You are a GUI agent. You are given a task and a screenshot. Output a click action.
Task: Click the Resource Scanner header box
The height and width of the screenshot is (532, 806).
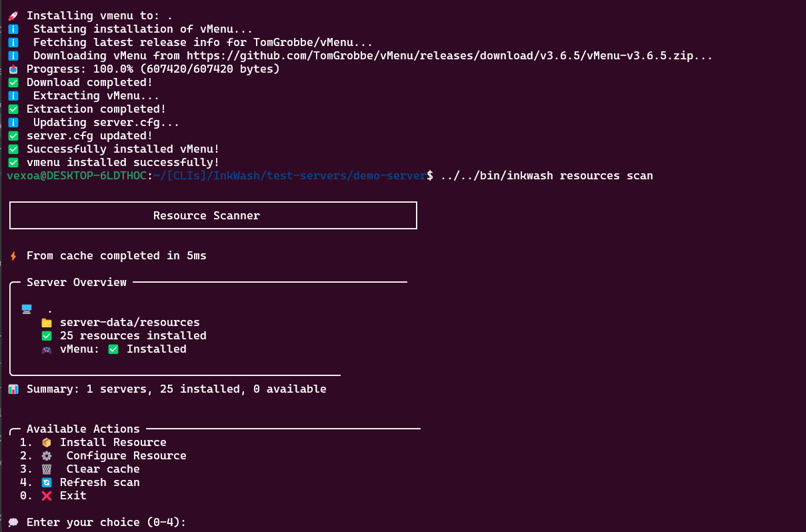(x=213, y=215)
